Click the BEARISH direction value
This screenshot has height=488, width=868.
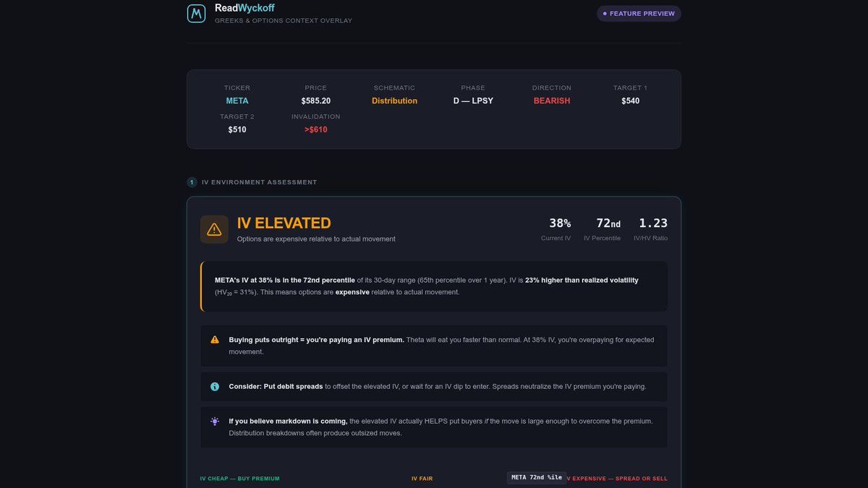click(552, 101)
